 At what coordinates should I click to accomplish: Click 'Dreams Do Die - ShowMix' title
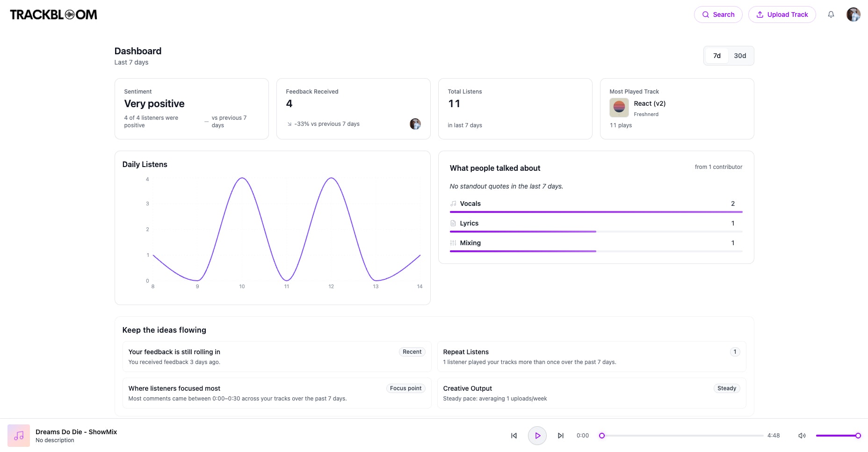tap(76, 432)
